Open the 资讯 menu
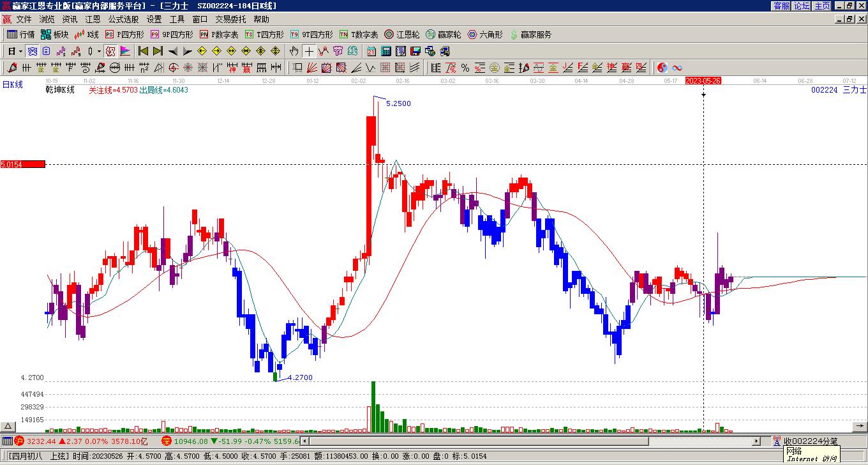 (x=70, y=20)
